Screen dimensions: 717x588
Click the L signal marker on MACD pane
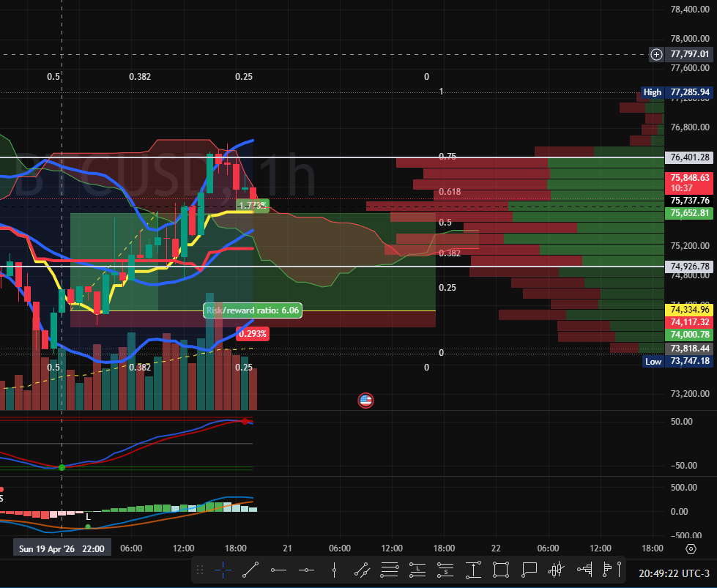(89, 517)
